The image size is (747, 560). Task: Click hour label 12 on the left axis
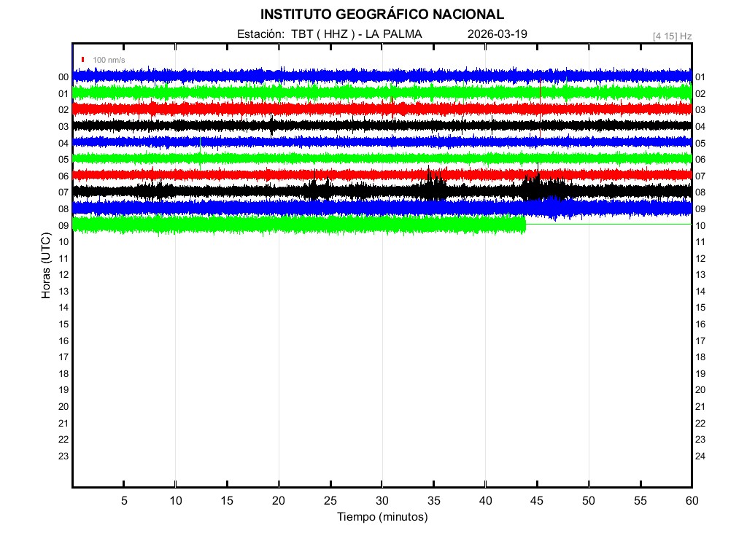pyautogui.click(x=63, y=274)
